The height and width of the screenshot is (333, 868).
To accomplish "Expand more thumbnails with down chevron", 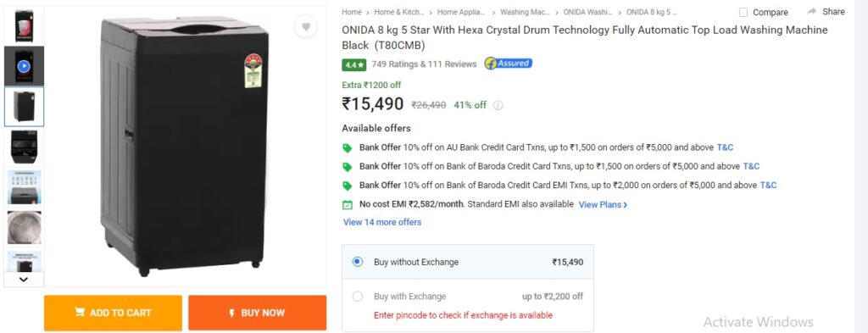I will [x=24, y=280].
